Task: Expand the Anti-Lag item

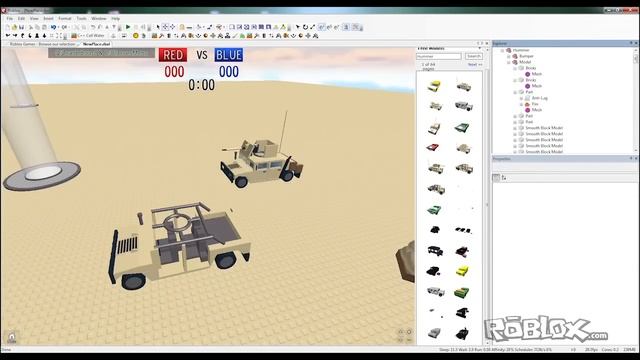Action: [x=521, y=98]
